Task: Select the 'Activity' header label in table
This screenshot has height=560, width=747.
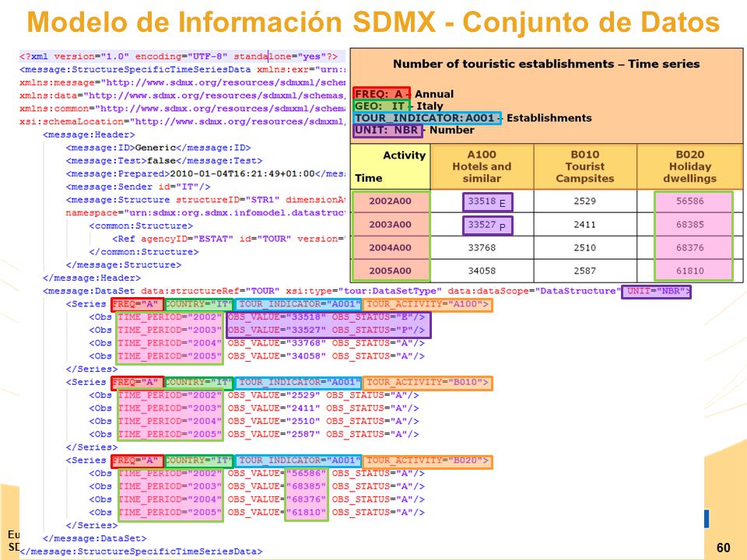Action: (404, 156)
